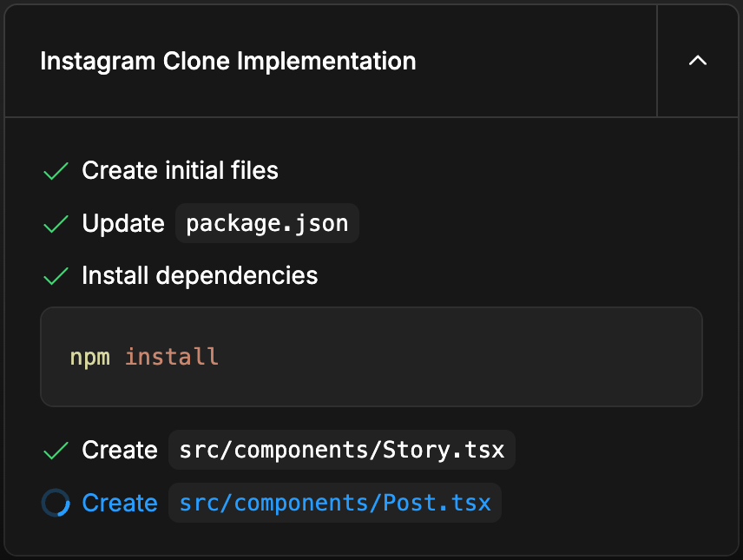Open the src/components/Story.tsx file chip

click(x=342, y=450)
